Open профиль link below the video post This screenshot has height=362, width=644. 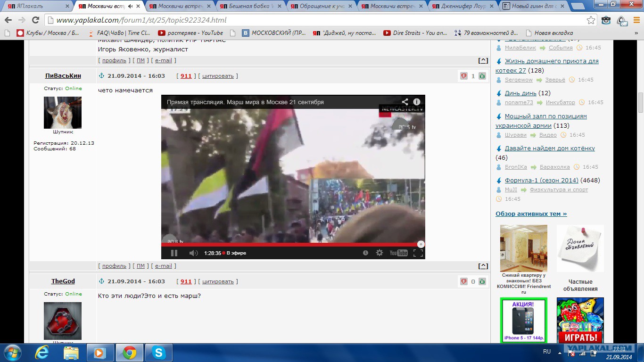(x=114, y=266)
